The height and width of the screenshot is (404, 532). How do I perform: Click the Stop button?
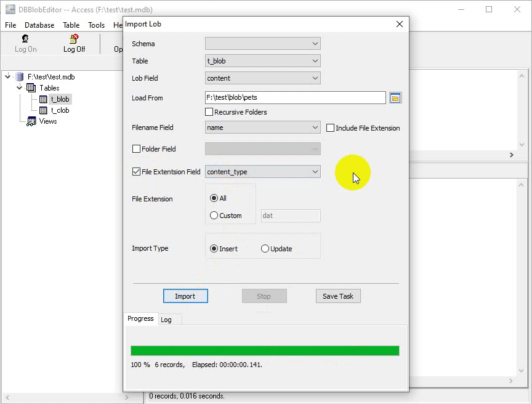[x=264, y=296]
